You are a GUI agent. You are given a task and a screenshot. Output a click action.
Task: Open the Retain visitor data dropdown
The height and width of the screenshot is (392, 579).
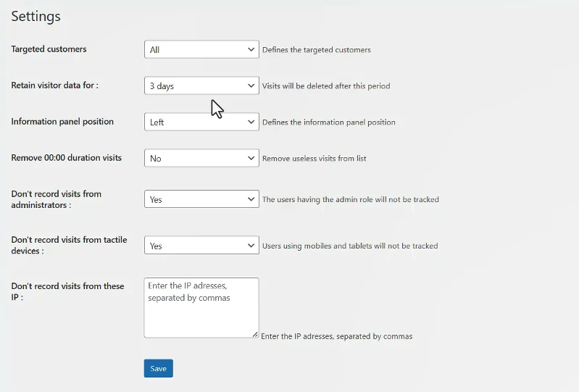coord(201,86)
